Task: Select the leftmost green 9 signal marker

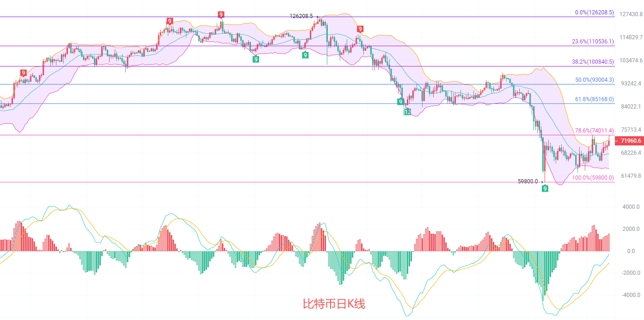Action: 256,59
